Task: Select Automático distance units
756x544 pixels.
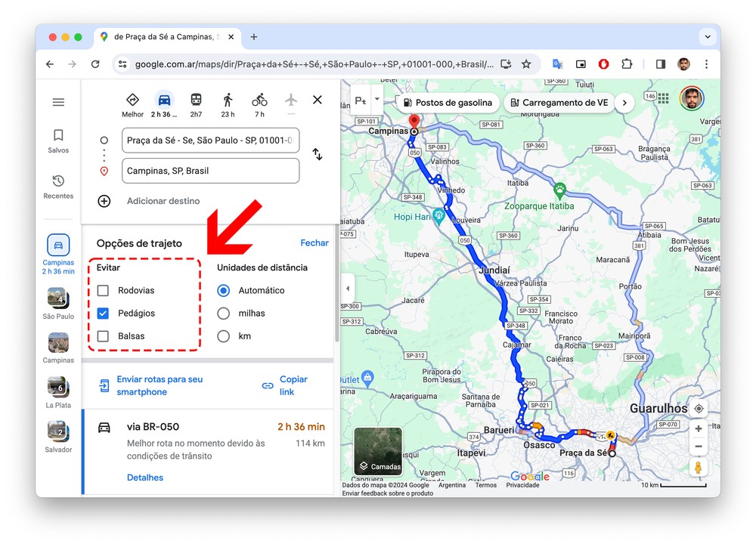Action: click(223, 291)
